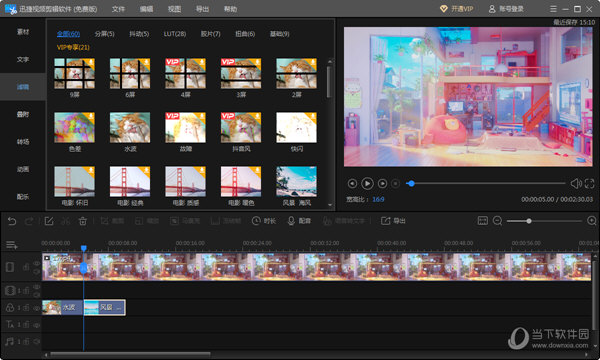Image resolution: width=600 pixels, height=360 pixels.
Task: Click the timeline zoom-in magnifier
Action: [x=592, y=221]
